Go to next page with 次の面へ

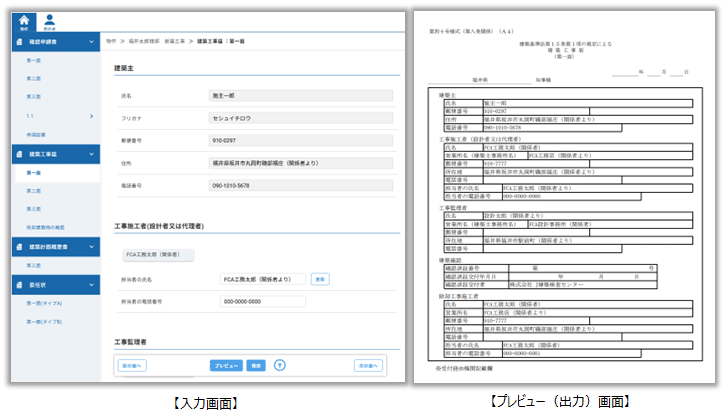[x=368, y=366]
